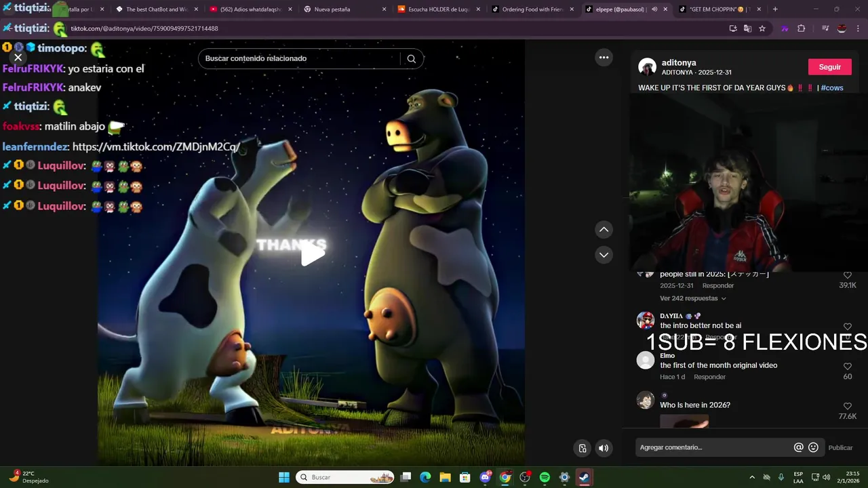Image resolution: width=868 pixels, height=488 pixels.
Task: Like the 'intro better not be ai' comment
Action: pyautogui.click(x=847, y=327)
